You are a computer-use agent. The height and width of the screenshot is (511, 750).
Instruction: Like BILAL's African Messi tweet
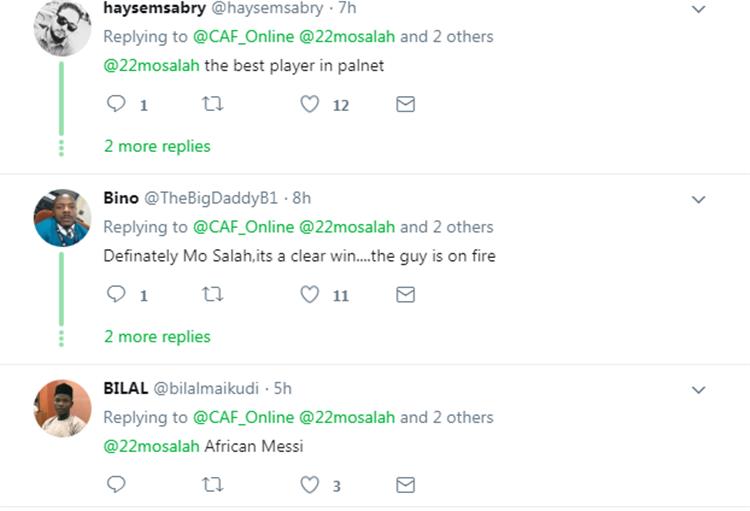point(310,485)
